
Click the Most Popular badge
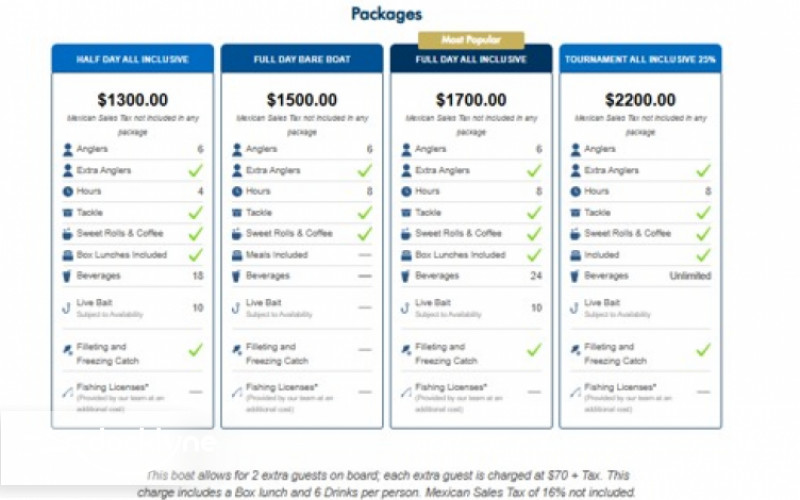(x=471, y=40)
